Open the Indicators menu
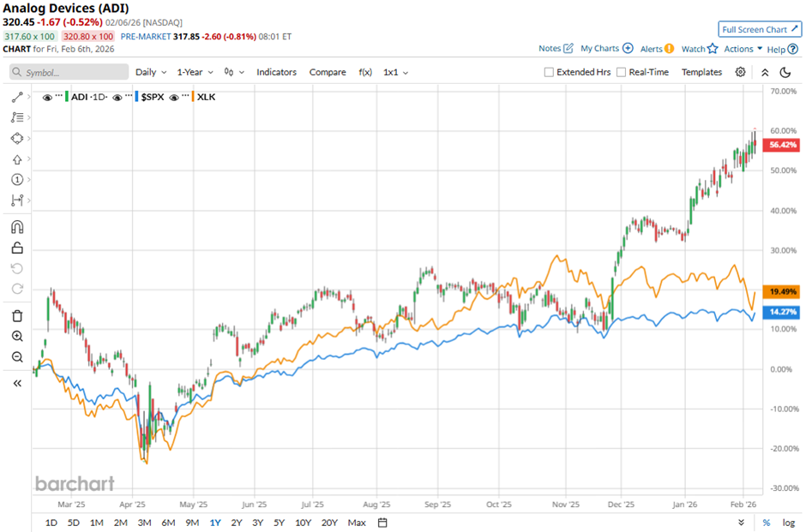Viewport: 806px width, 532px height. point(276,72)
